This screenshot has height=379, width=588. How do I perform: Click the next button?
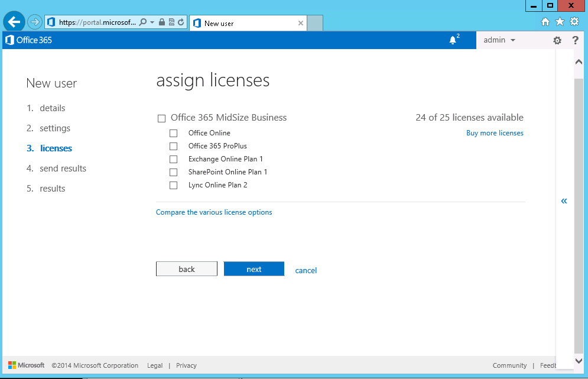click(x=254, y=269)
